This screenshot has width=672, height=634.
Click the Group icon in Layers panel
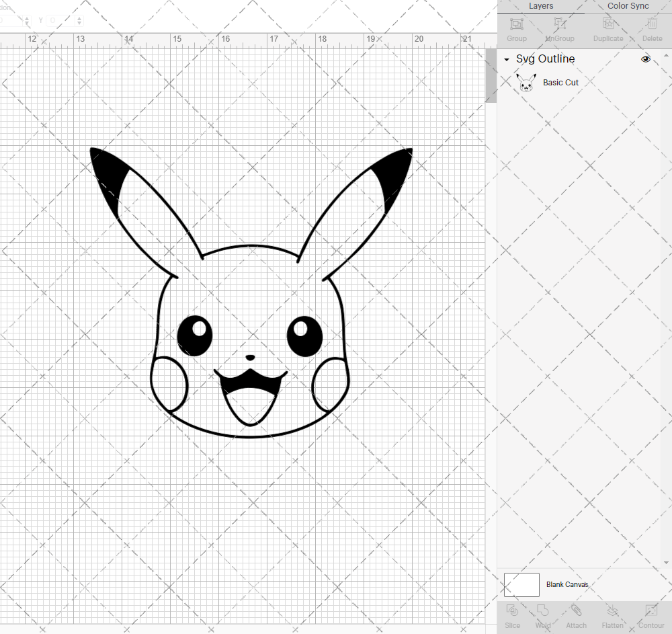(517, 24)
